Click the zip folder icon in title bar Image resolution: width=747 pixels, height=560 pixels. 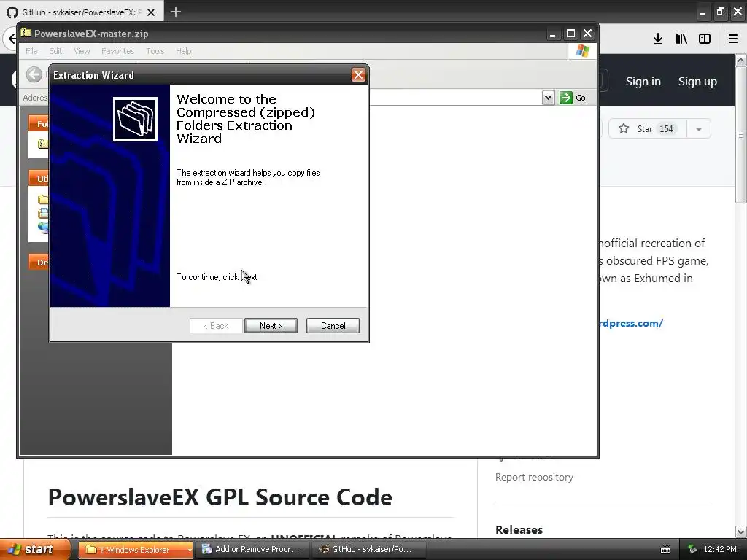[26, 33]
